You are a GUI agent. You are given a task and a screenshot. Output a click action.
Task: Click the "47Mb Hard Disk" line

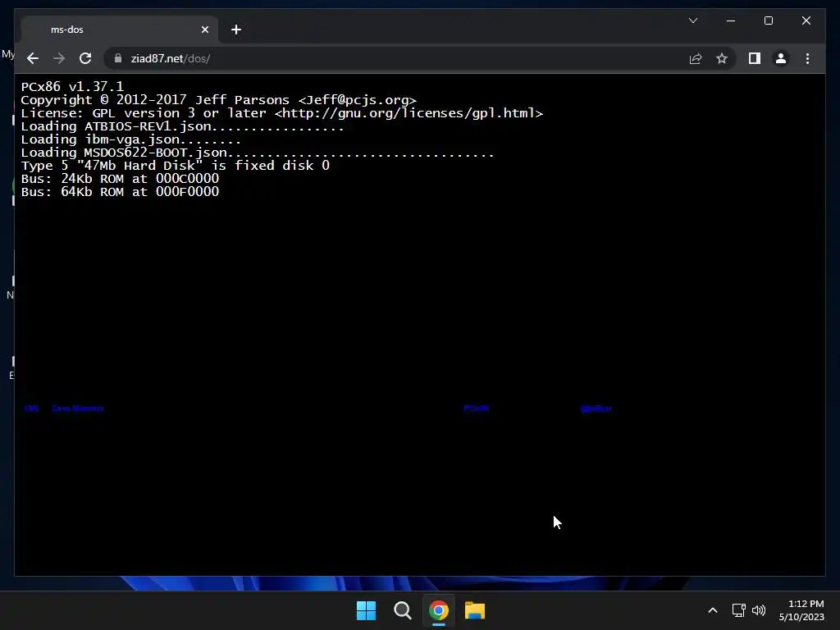pyautogui.click(x=176, y=166)
